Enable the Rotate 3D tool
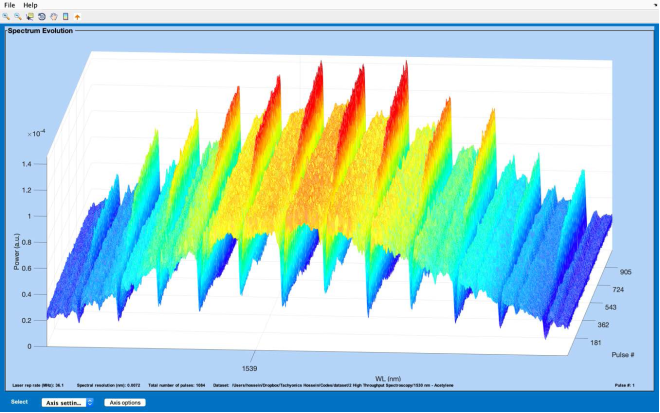Screen dimensions: 660x413 pos(41,17)
